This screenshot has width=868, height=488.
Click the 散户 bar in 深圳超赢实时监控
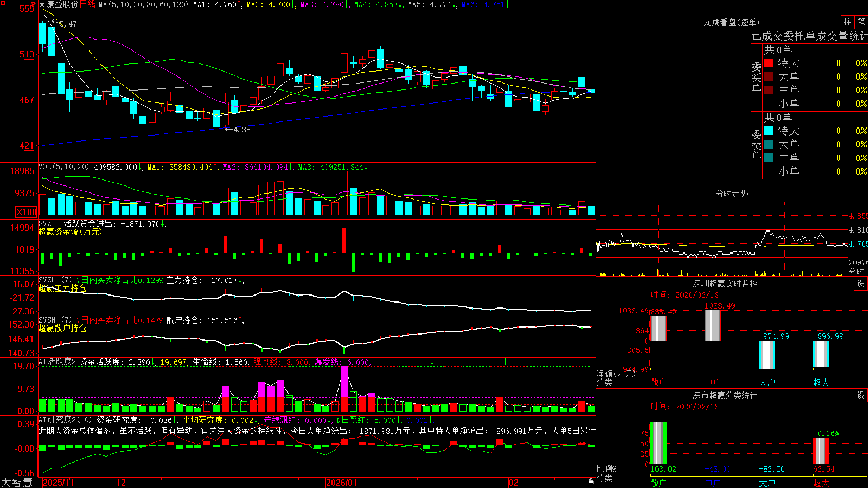[x=659, y=328]
